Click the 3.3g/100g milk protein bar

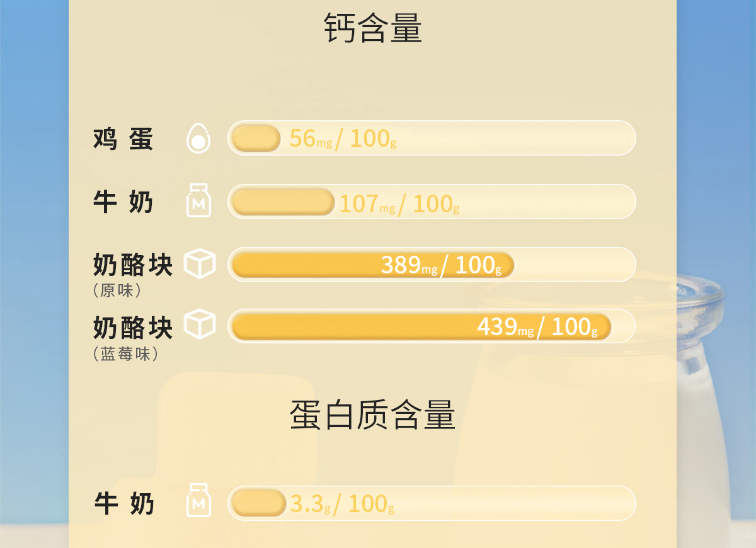coord(432,503)
